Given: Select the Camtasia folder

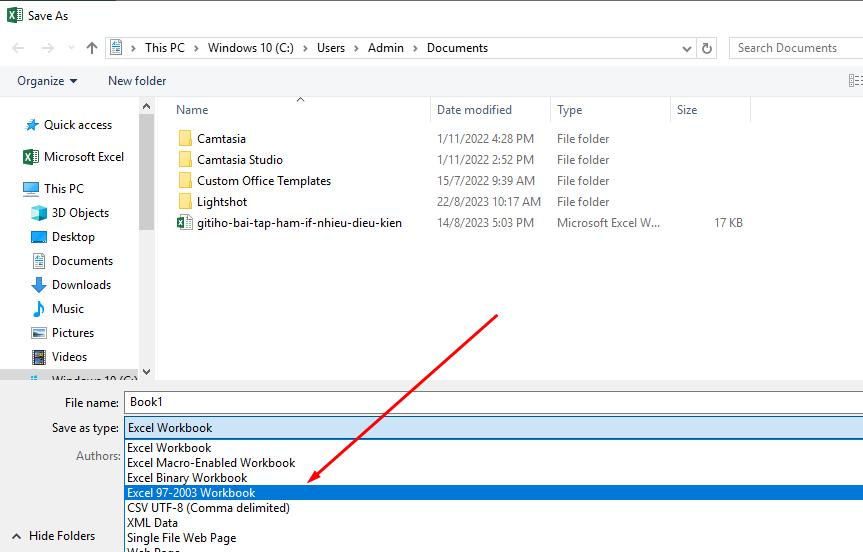Looking at the screenshot, I should point(221,139).
